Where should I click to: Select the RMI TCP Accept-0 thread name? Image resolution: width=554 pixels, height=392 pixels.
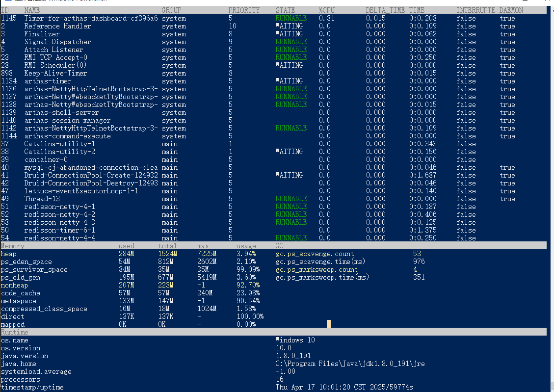tap(55, 57)
